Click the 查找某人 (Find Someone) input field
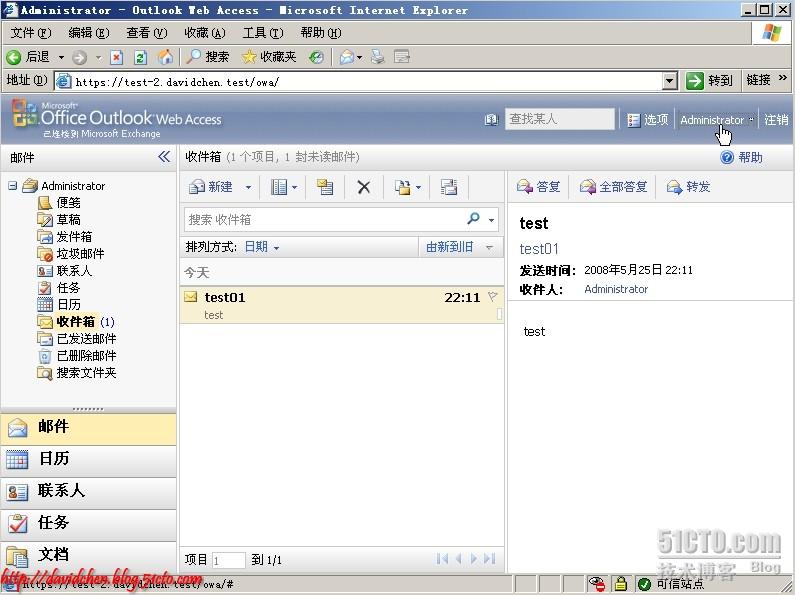 (559, 119)
